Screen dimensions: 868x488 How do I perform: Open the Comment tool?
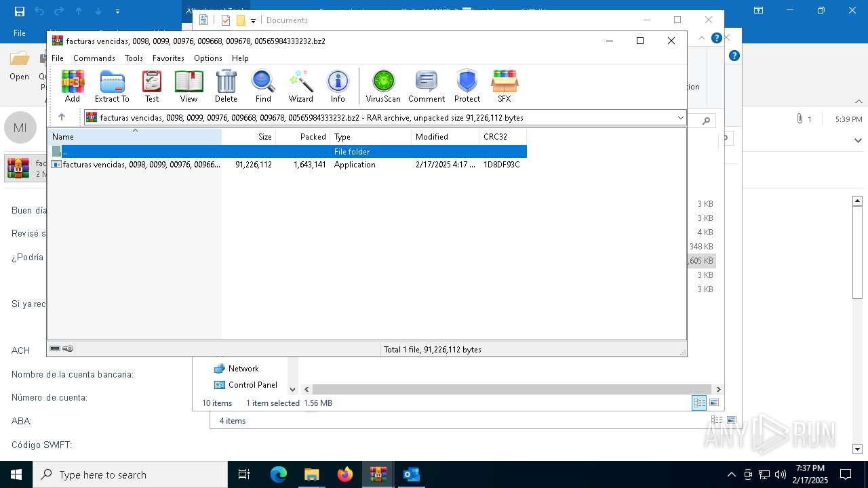click(427, 86)
